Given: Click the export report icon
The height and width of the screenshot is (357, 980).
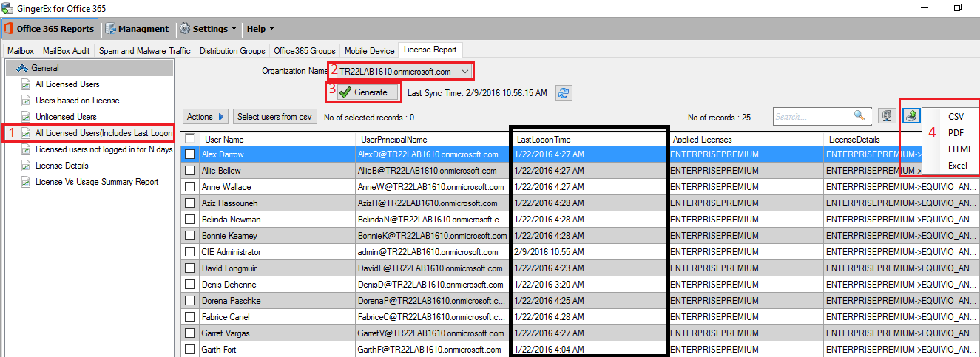Looking at the screenshot, I should coord(912,116).
